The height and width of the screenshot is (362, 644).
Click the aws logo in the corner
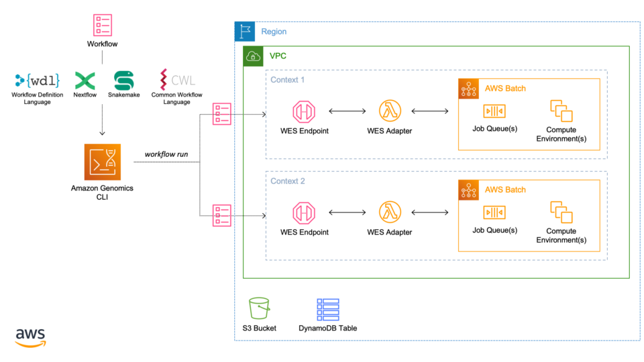(31, 338)
